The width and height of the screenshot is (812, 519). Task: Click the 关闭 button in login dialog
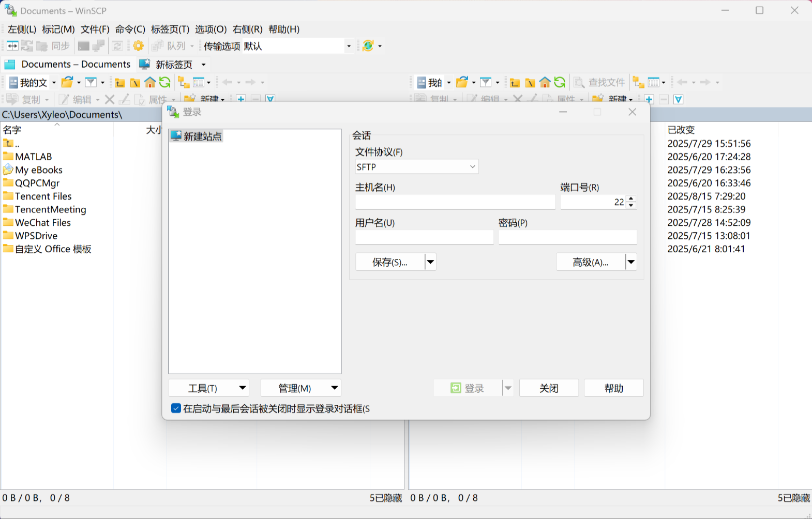pyautogui.click(x=549, y=388)
